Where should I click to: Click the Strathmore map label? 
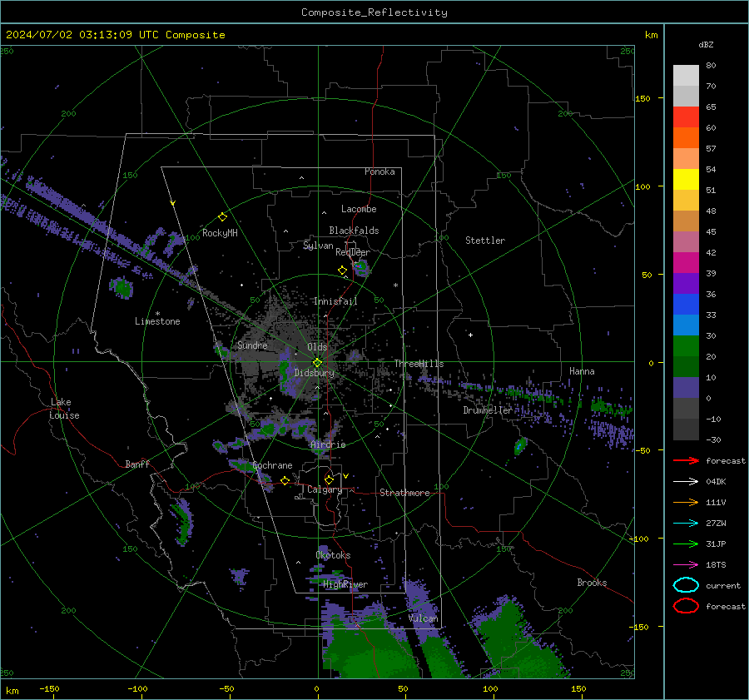click(404, 493)
